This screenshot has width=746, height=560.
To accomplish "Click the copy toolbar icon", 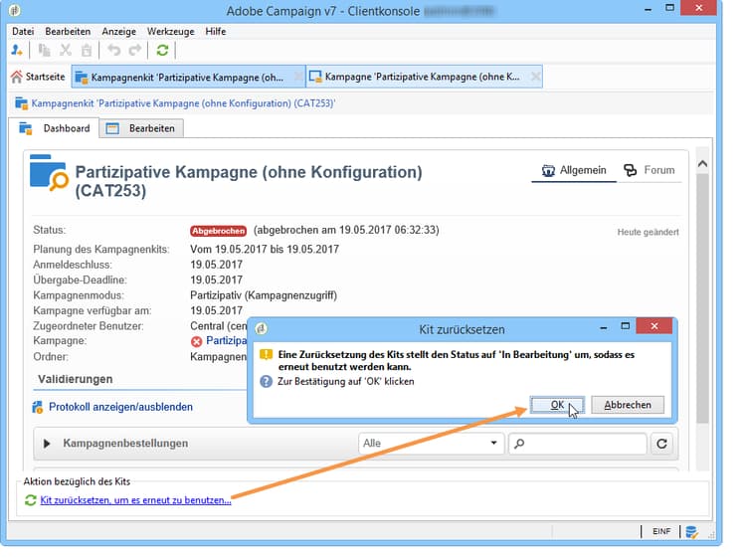I will click(44, 50).
